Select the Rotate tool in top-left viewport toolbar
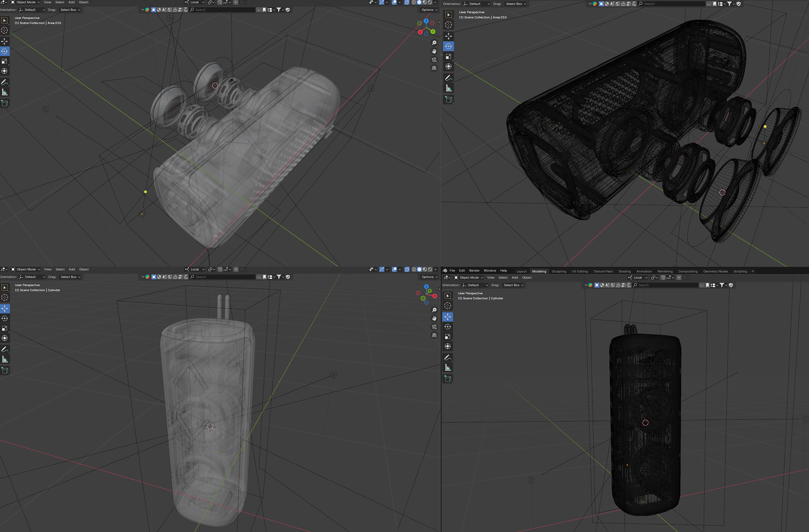809x532 pixels. pos(5,51)
